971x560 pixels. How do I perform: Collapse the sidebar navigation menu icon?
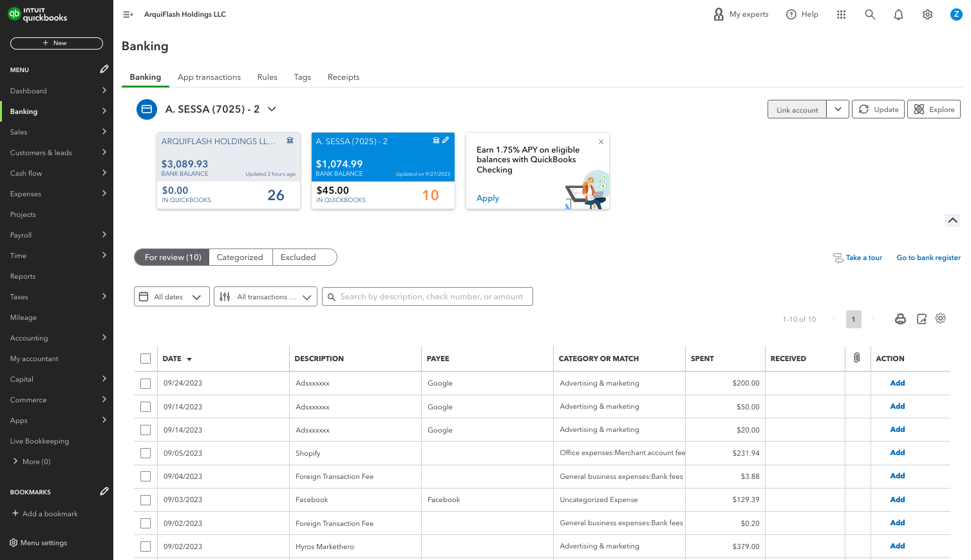[127, 14]
